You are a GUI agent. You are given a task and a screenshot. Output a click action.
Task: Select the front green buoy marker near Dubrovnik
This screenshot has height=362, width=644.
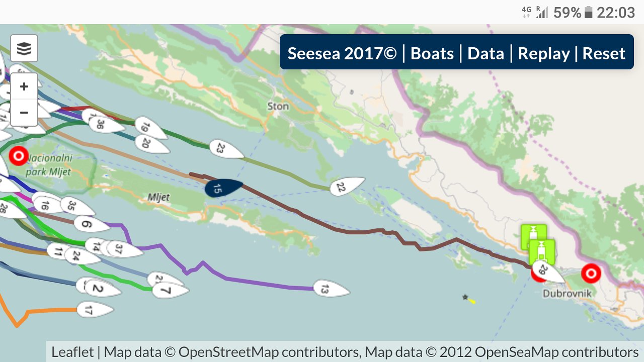(542, 251)
